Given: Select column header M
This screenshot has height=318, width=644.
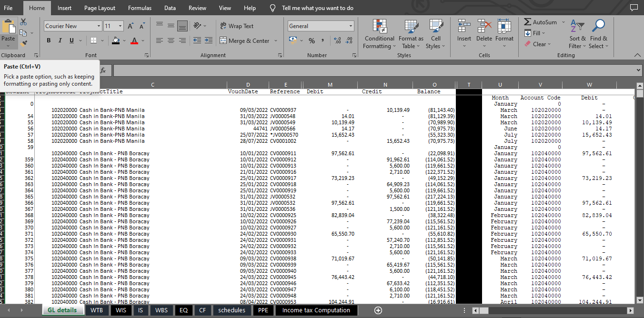Looking at the screenshot, I should tap(330, 85).
